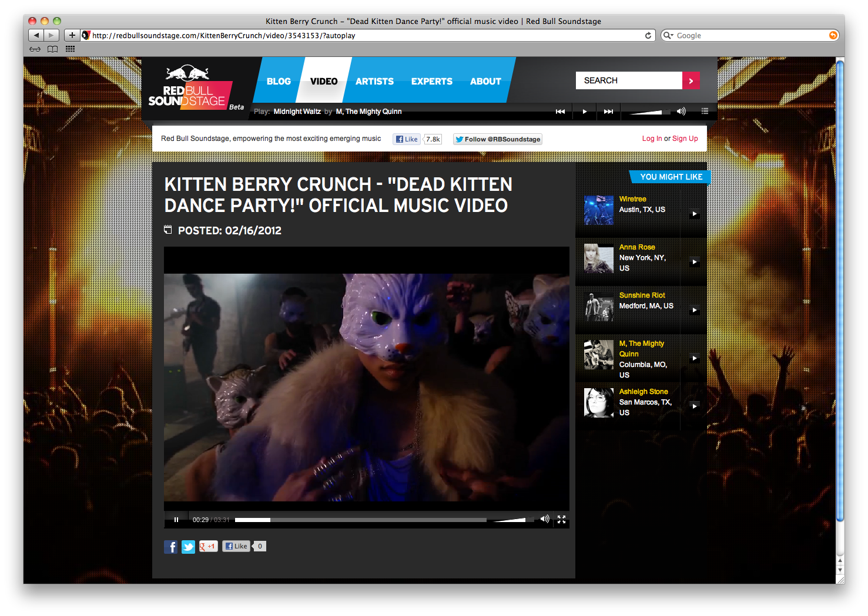868x616 pixels.
Task: Open the Google search engine dropdown
Action: point(668,35)
